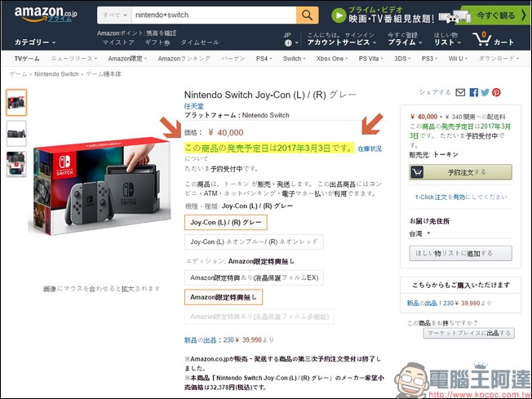Click the search field containing nintendo+switch

(x=214, y=15)
